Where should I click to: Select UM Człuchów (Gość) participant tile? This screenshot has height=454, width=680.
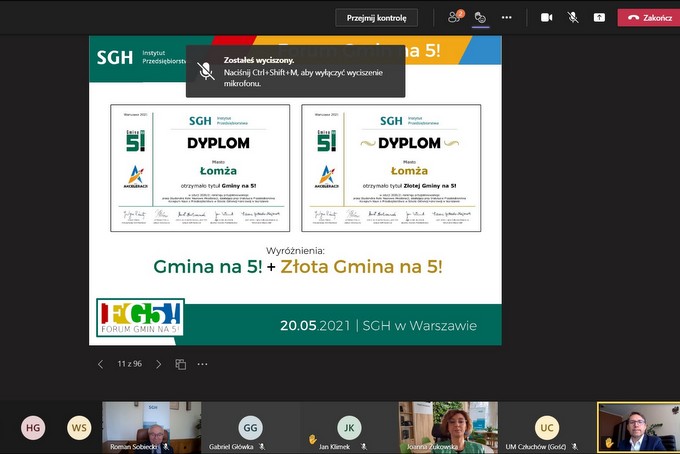coord(547,428)
